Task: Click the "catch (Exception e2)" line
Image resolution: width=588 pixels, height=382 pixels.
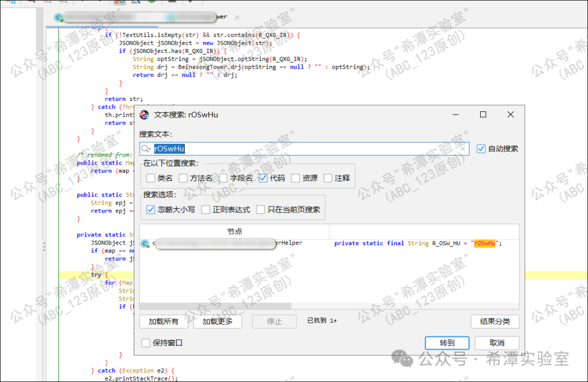Action: click(132, 371)
